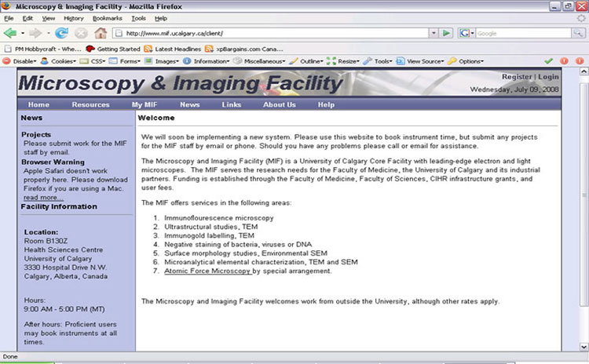The width and height of the screenshot is (589, 364).
Task: Expand the address bar history dropdown
Action: (x=434, y=33)
